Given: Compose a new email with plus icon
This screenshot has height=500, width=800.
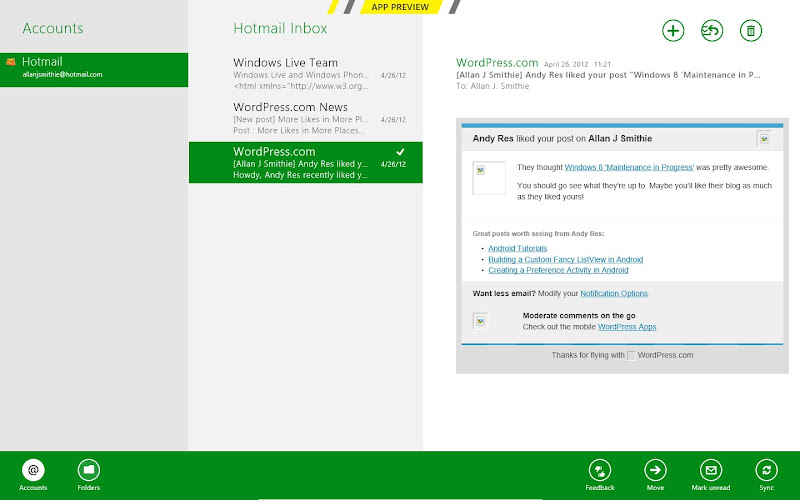Looking at the screenshot, I should tap(673, 31).
